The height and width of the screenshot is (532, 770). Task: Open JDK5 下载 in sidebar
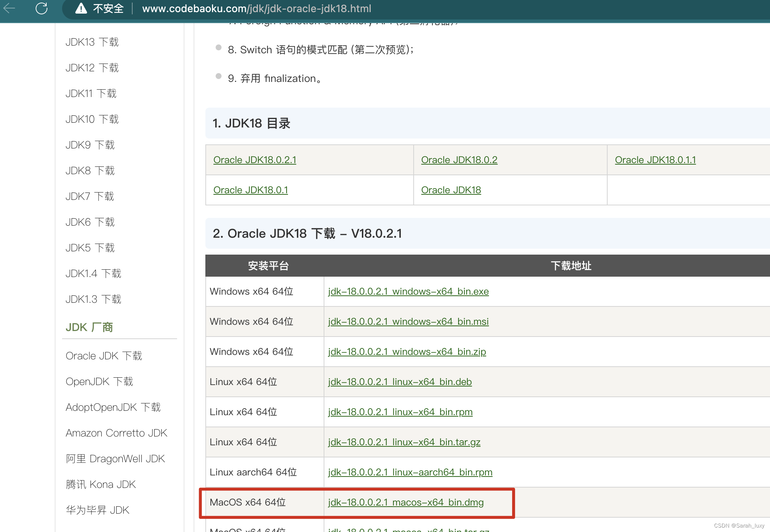pos(90,248)
